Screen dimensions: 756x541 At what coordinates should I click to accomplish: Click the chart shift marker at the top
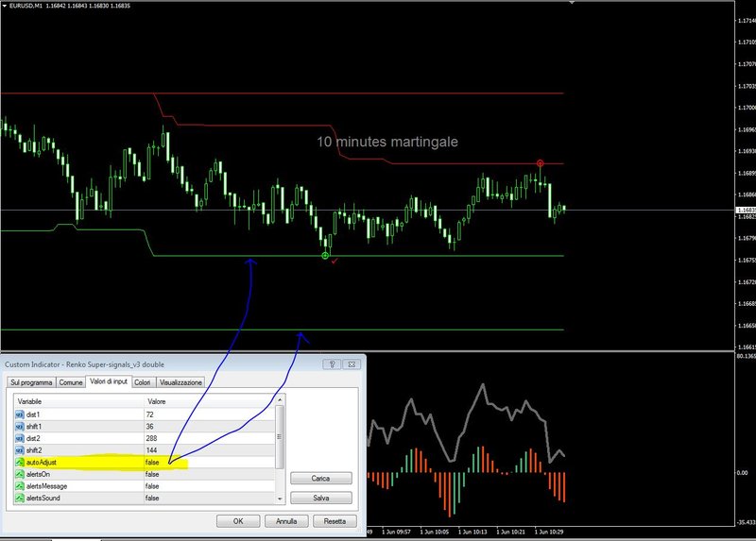tap(572, 3)
